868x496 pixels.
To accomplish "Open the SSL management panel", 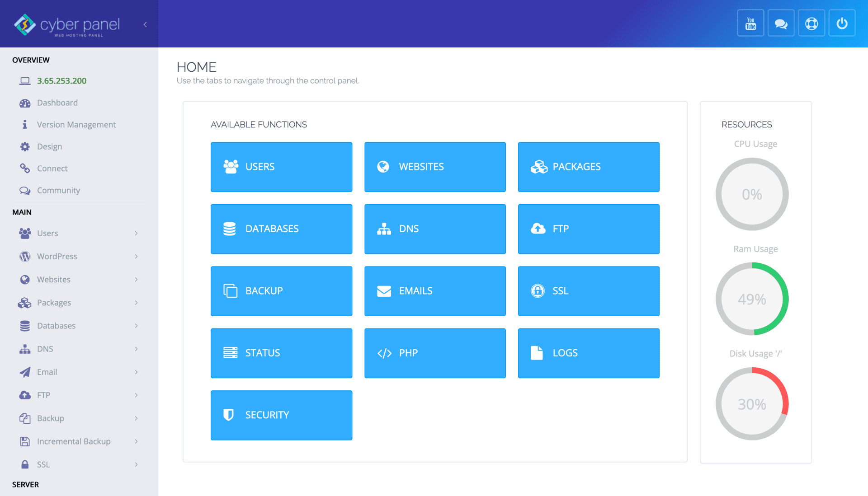I will [589, 290].
